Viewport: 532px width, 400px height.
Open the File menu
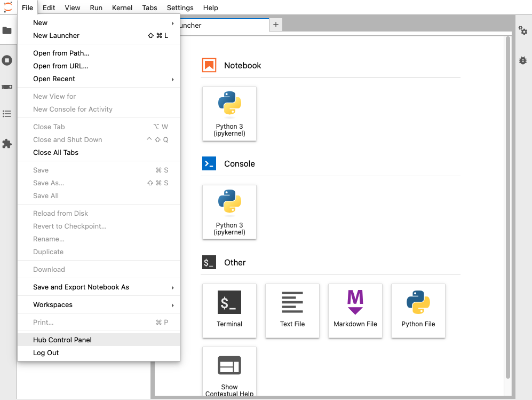coord(28,7)
